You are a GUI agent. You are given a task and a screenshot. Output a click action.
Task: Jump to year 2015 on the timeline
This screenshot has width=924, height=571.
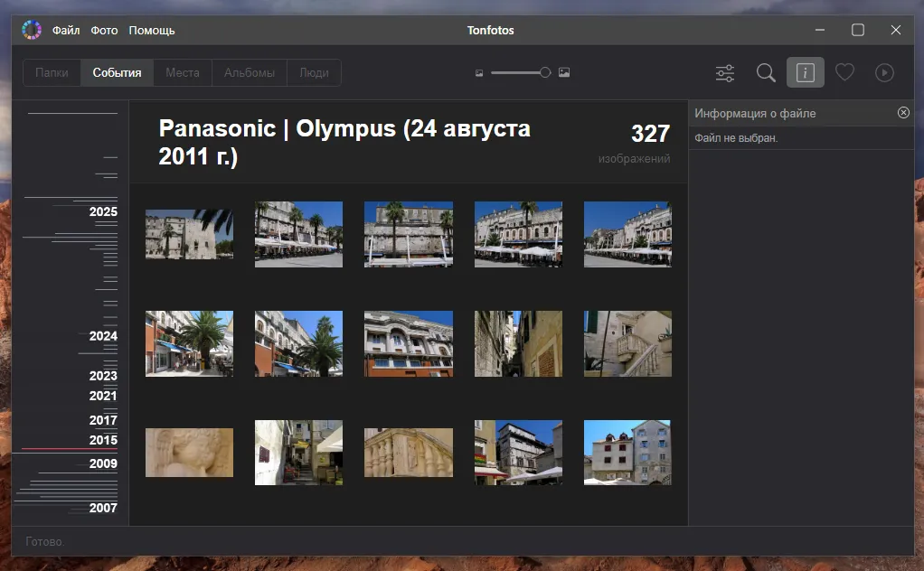104,440
